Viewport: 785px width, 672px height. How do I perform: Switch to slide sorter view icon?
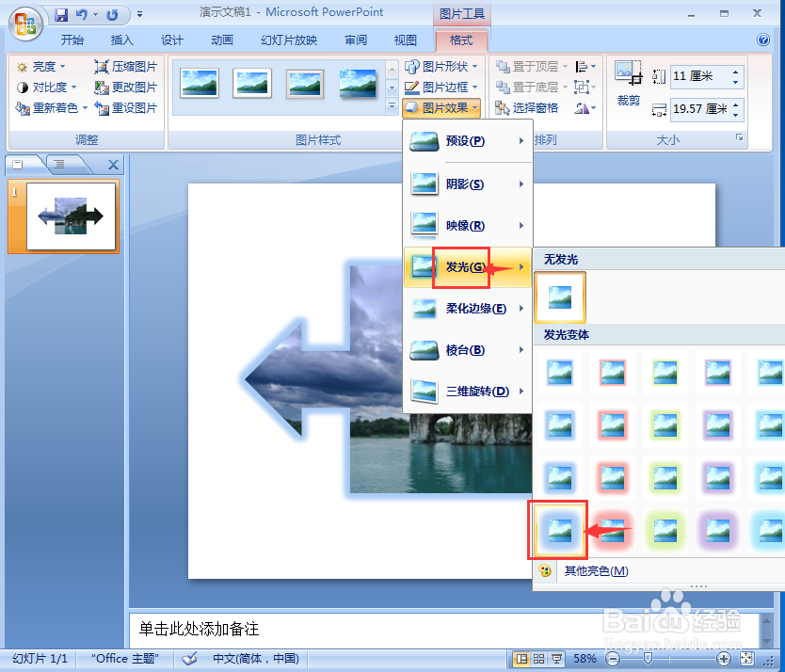[x=538, y=659]
